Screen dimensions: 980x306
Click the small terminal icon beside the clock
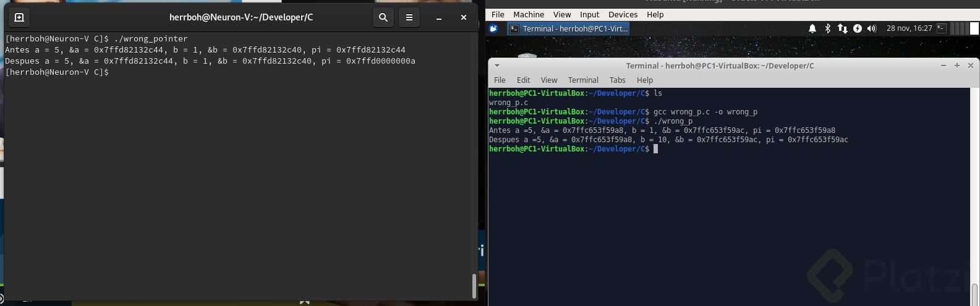(941, 28)
